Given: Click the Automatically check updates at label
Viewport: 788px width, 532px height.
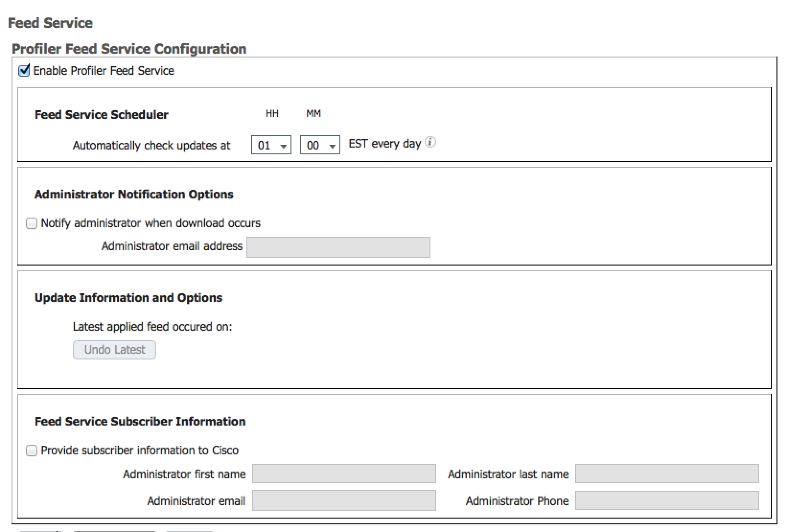Looking at the screenshot, I should (151, 145).
